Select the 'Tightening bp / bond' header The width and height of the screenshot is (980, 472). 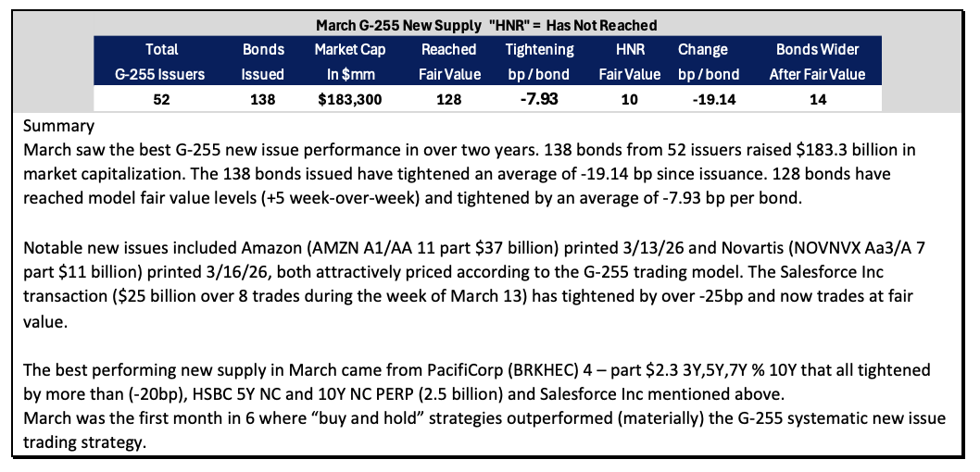[x=539, y=62]
